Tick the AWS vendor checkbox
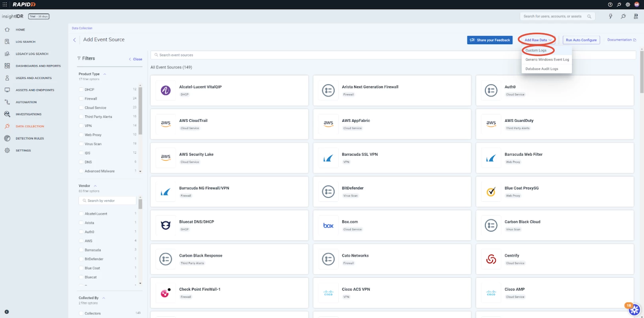The width and height of the screenshot is (644, 318). (81, 241)
